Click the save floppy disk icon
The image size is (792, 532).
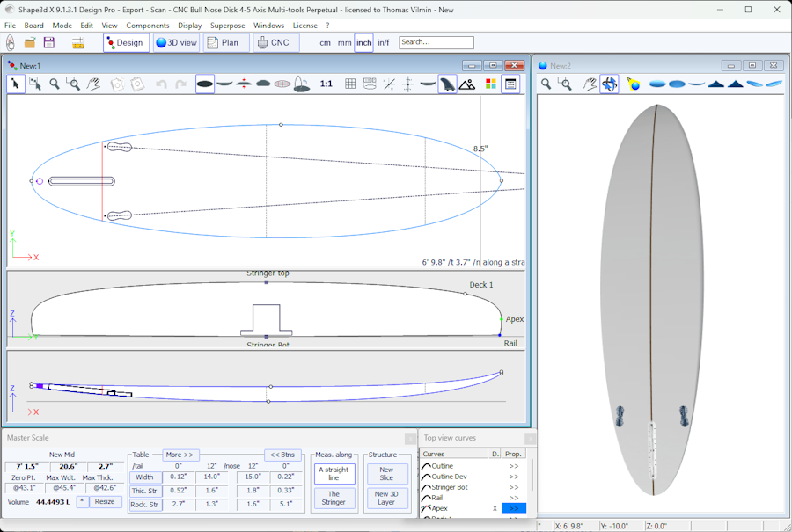pyautogui.click(x=49, y=42)
